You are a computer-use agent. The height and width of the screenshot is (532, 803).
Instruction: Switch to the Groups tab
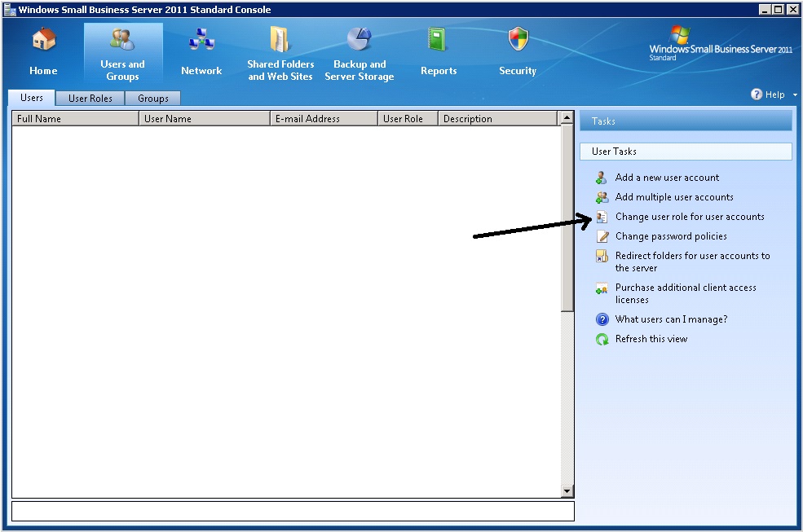pyautogui.click(x=152, y=99)
